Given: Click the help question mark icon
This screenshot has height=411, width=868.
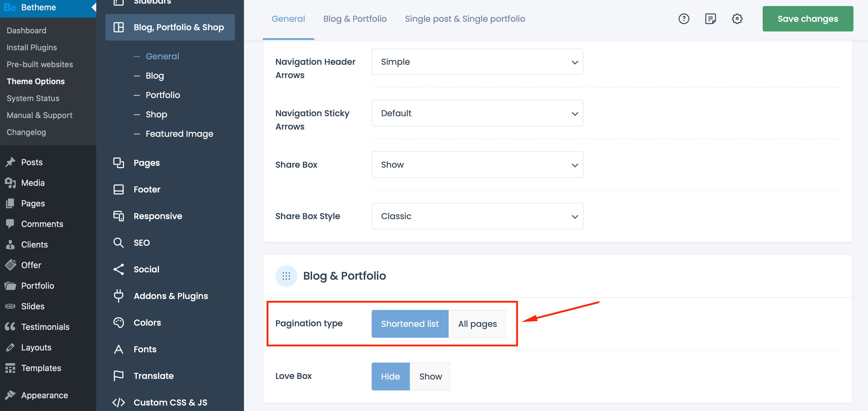Looking at the screenshot, I should [684, 19].
